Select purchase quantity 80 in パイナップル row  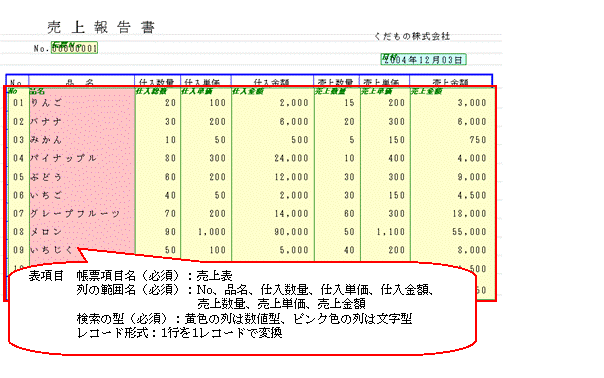click(171, 158)
